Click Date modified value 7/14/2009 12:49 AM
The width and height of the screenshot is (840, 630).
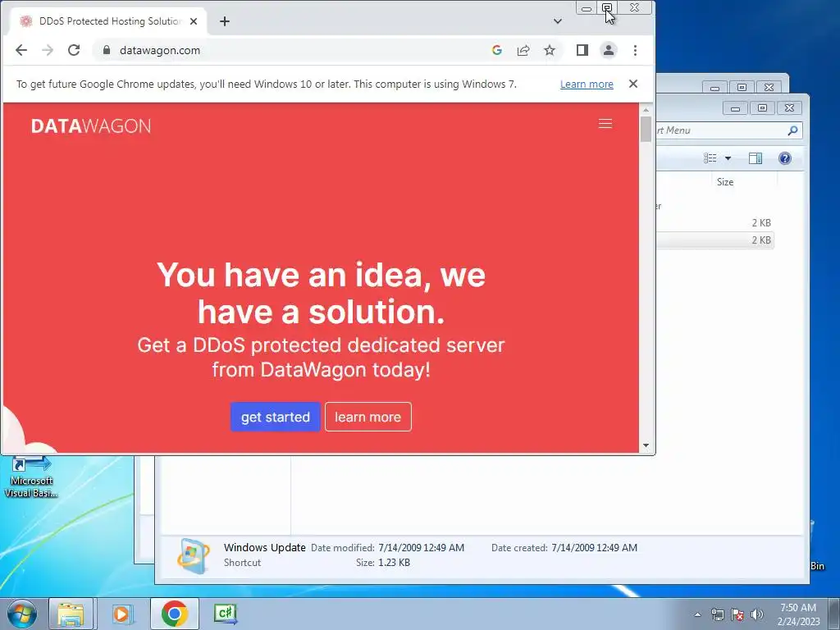coord(421,547)
